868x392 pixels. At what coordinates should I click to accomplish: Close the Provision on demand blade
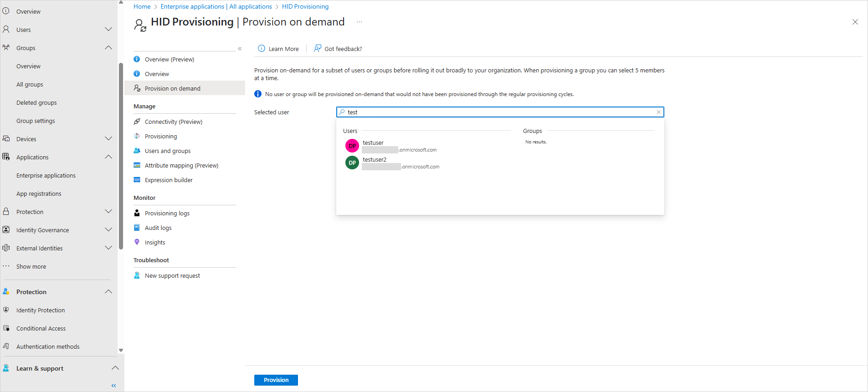pos(855,22)
